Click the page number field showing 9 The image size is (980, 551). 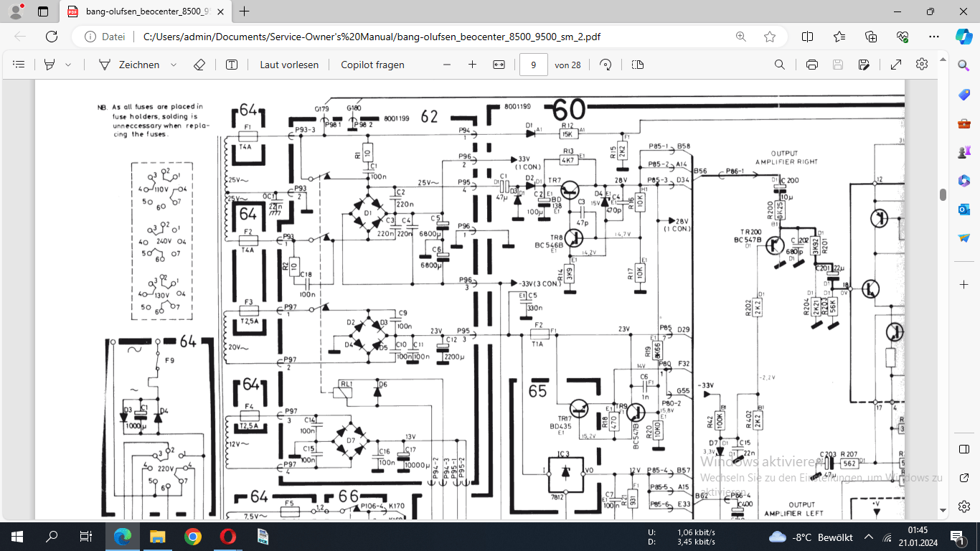pyautogui.click(x=534, y=65)
